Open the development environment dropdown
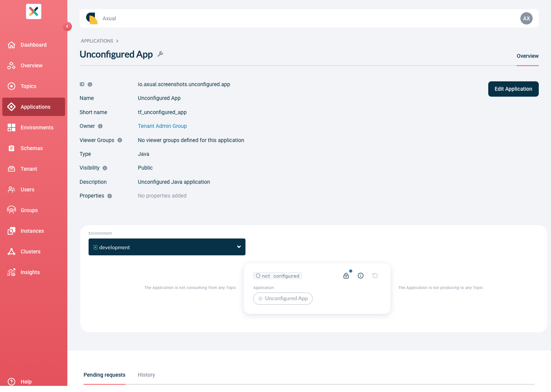Viewport: 551px width, 392px height. click(x=167, y=247)
